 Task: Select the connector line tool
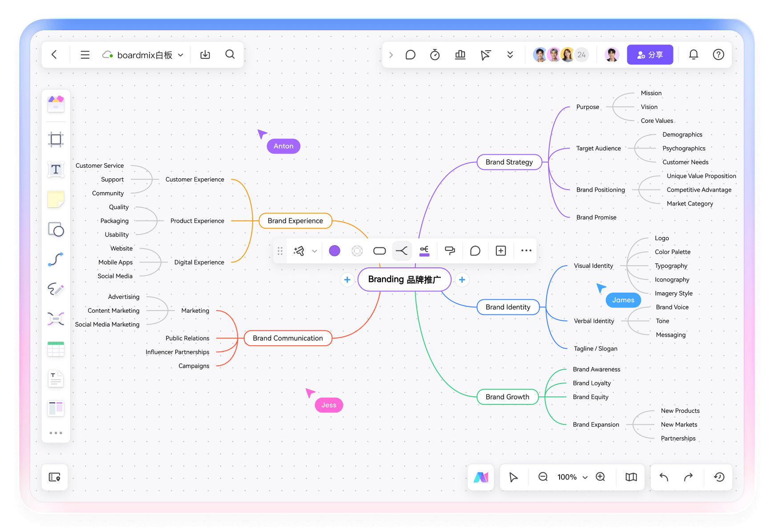[56, 259]
